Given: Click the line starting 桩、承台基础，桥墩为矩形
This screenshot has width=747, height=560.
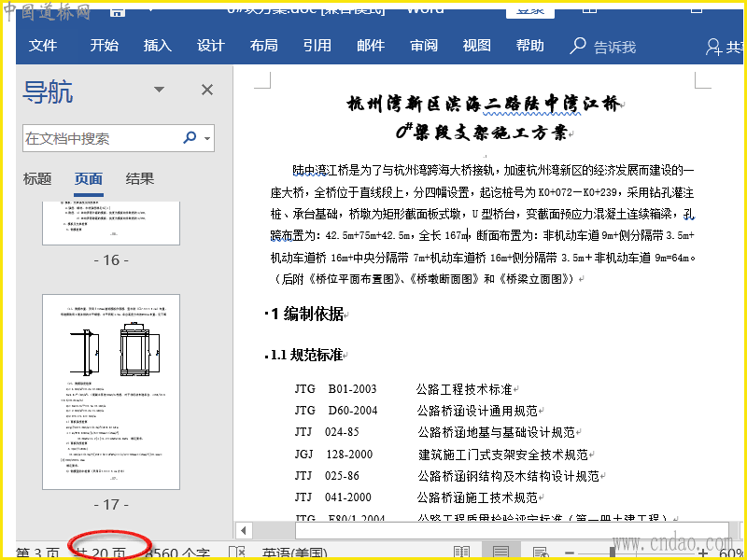Looking at the screenshot, I should coord(483,215).
